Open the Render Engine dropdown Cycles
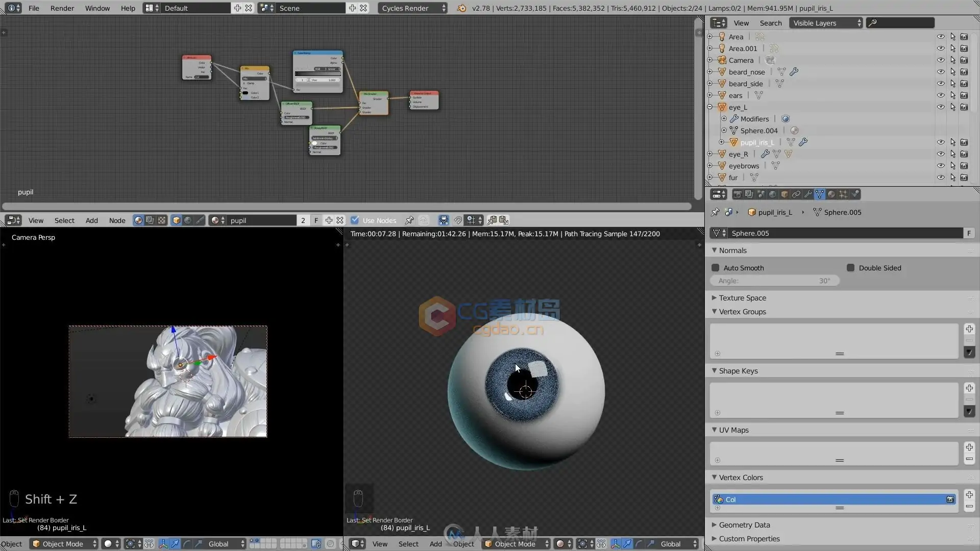The width and height of the screenshot is (980, 551). (x=410, y=8)
